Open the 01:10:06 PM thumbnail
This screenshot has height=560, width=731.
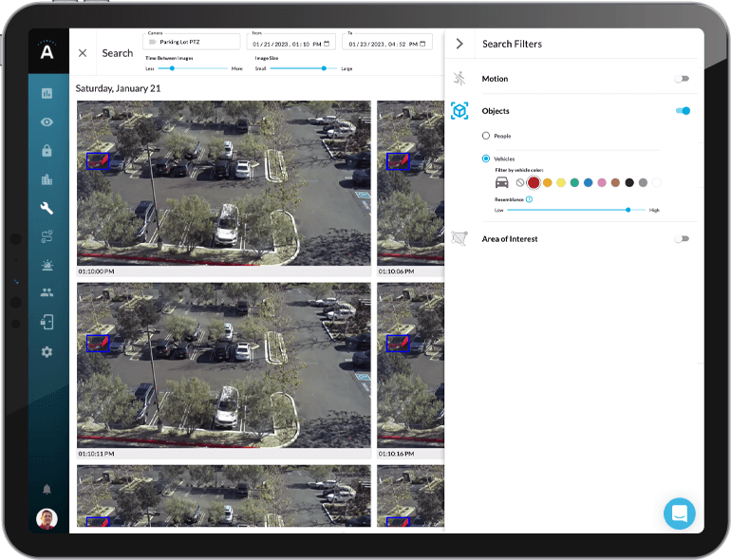click(411, 183)
